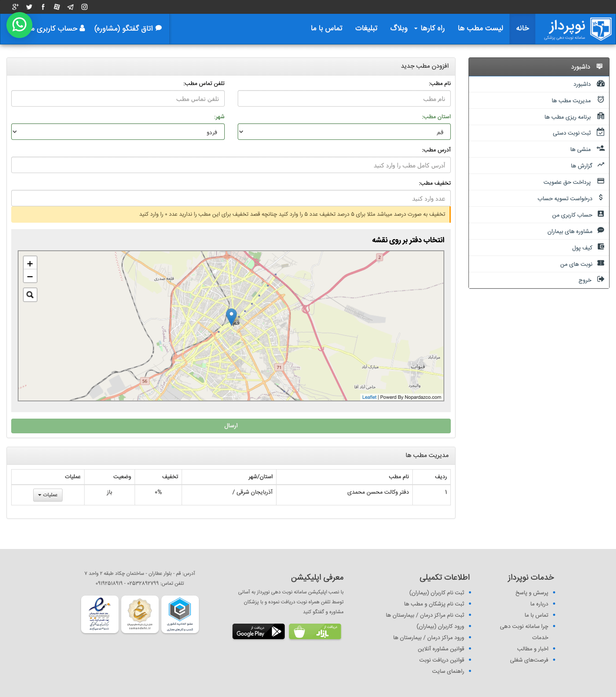Select کیف پول in sidebar menu
This screenshot has width=616, height=697.
582,248
